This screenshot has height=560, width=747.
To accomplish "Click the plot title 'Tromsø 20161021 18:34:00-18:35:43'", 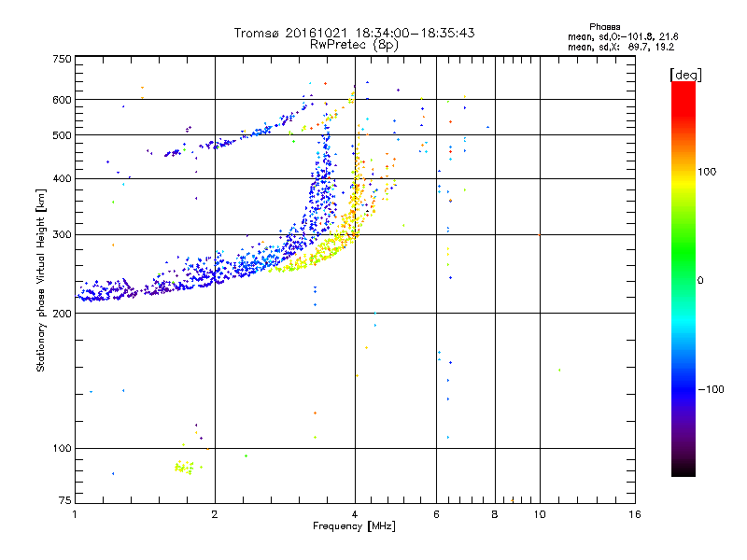I will pyautogui.click(x=354, y=33).
